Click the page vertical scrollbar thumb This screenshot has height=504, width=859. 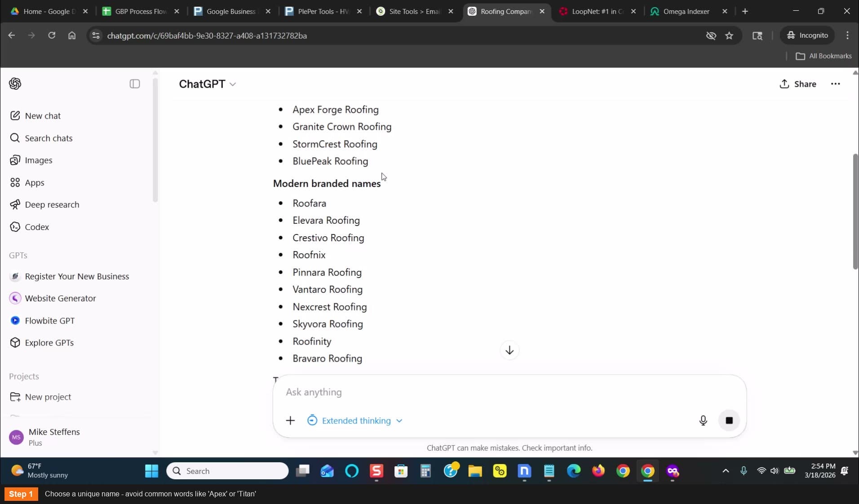pyautogui.click(x=855, y=211)
